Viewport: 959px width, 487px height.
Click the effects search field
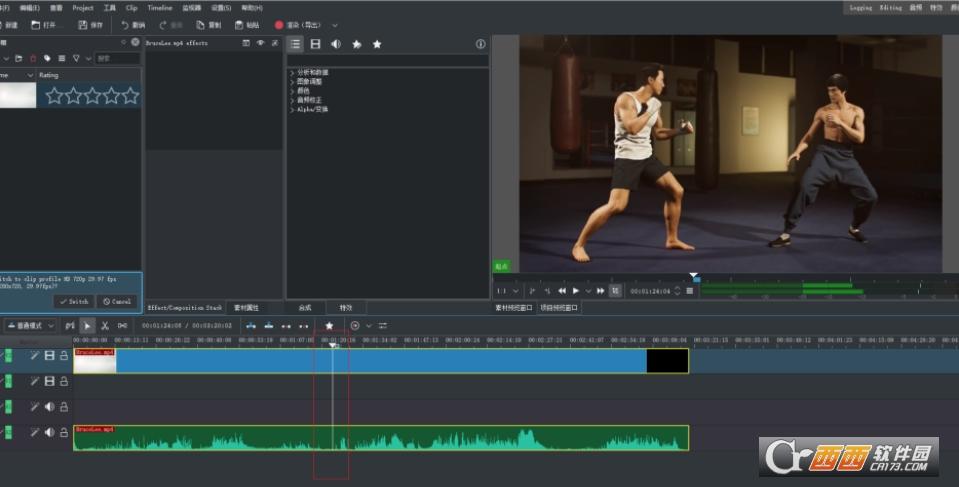(388, 60)
